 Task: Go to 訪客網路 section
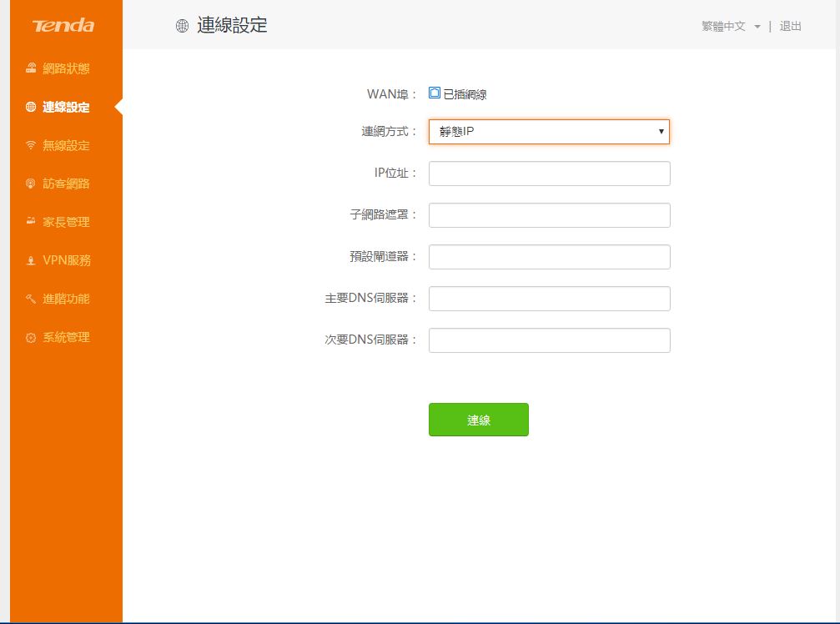pyautogui.click(x=66, y=184)
